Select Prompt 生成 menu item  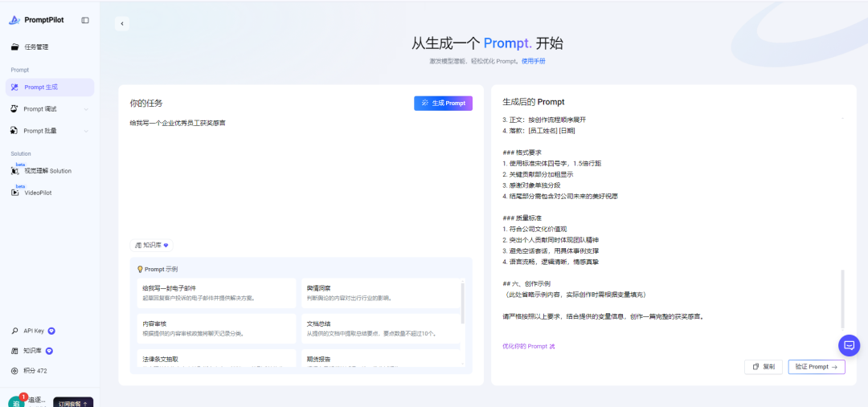50,88
